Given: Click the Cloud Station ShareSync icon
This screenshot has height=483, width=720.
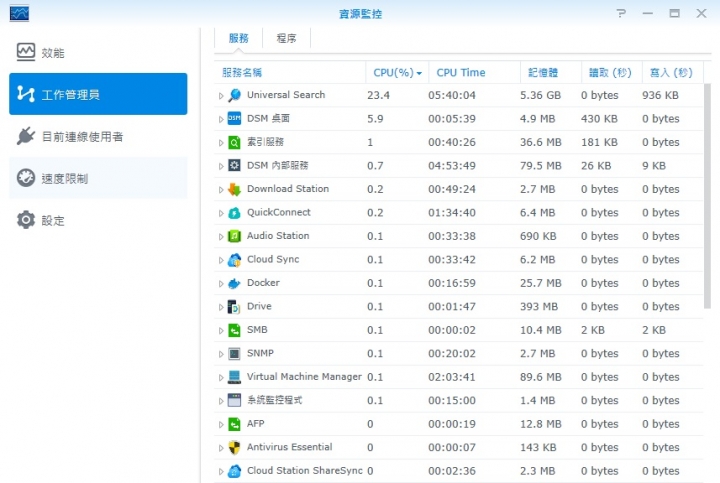Looking at the screenshot, I should point(234,471).
